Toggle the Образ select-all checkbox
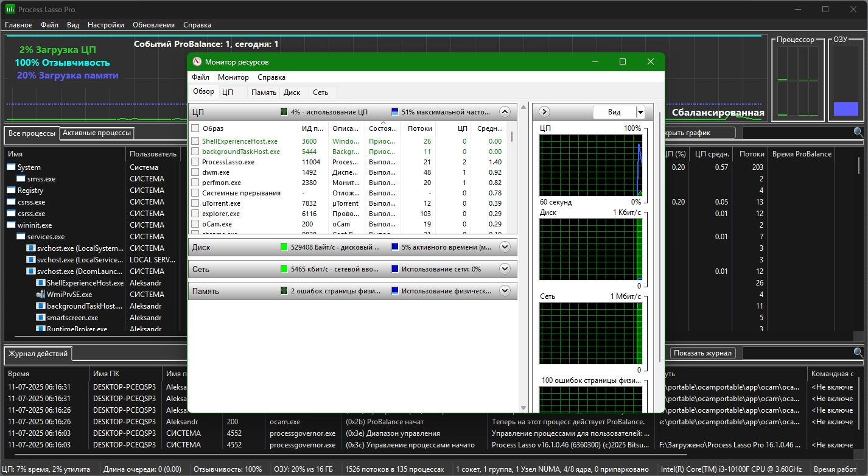Screen dimensions: 868x476 195,128
